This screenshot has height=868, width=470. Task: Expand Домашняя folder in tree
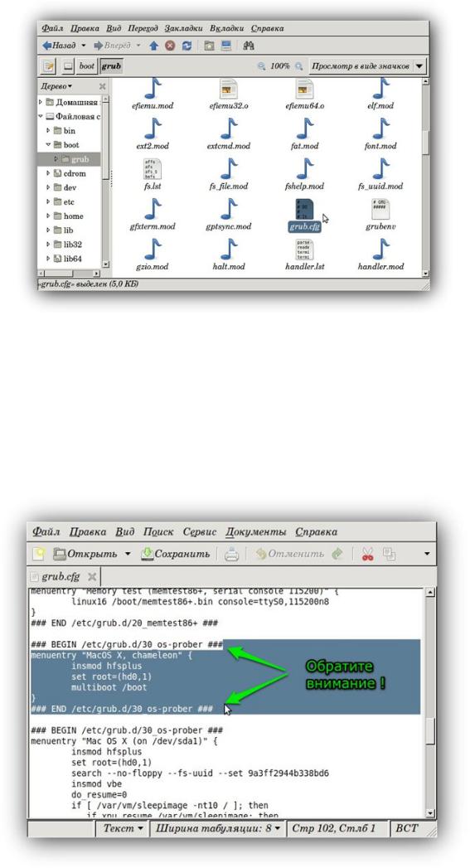(41, 103)
